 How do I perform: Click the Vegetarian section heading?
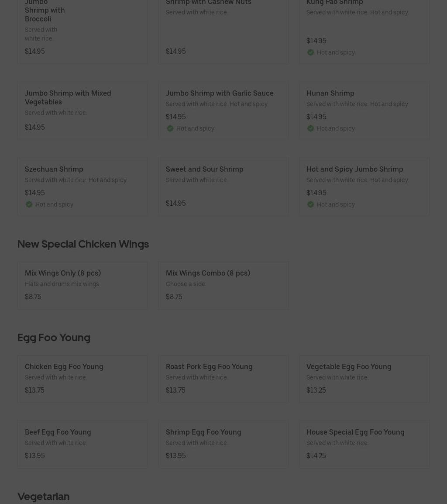point(43,497)
